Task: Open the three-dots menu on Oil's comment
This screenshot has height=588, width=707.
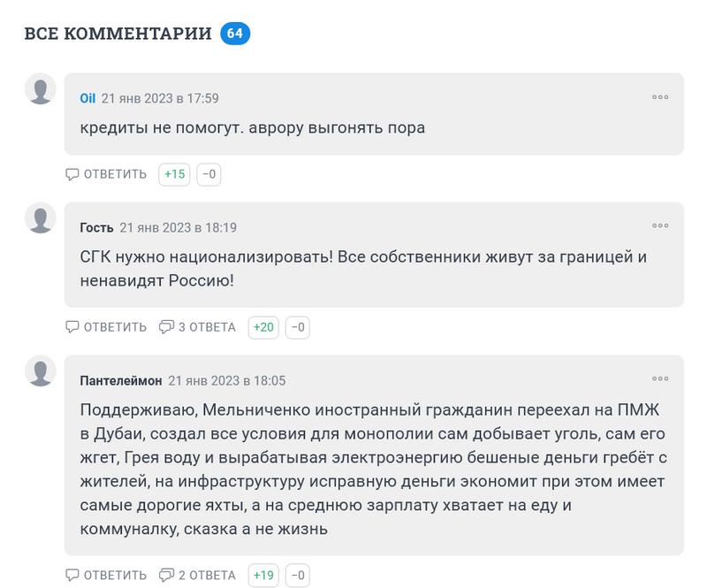Action: [x=659, y=97]
